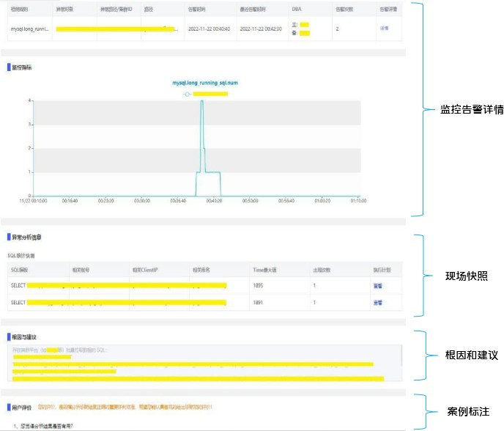The image size is (504, 431).
Task: Select the Time最大值 column header
Action: tap(264, 270)
